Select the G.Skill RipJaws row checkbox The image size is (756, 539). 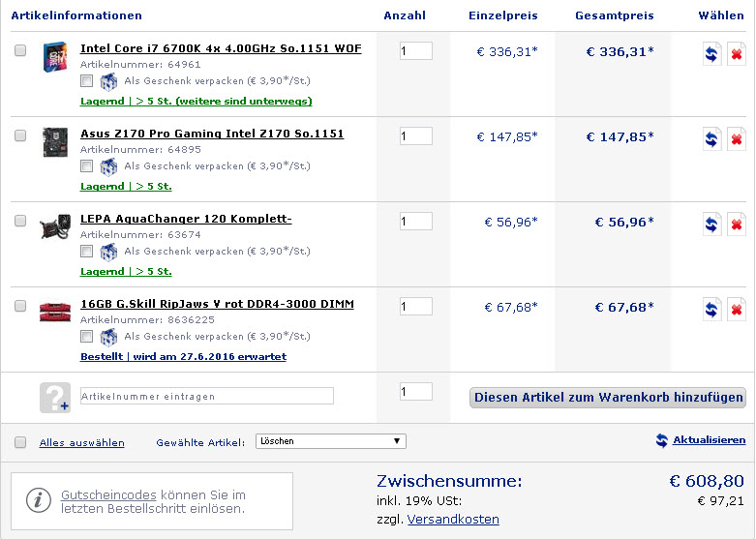tap(20, 306)
